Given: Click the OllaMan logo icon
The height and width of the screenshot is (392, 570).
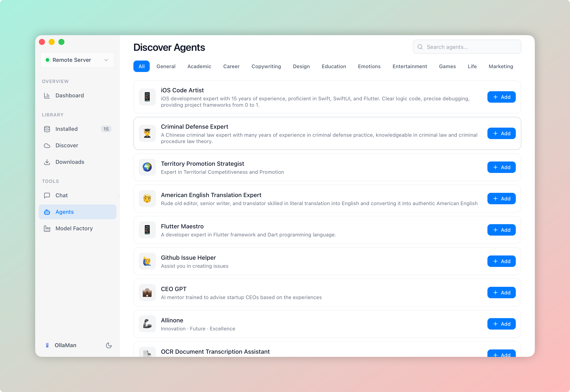Looking at the screenshot, I should [47, 345].
